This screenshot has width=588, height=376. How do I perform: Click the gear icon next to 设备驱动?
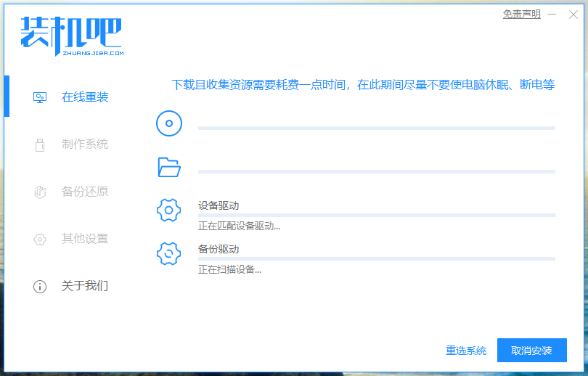coord(168,211)
